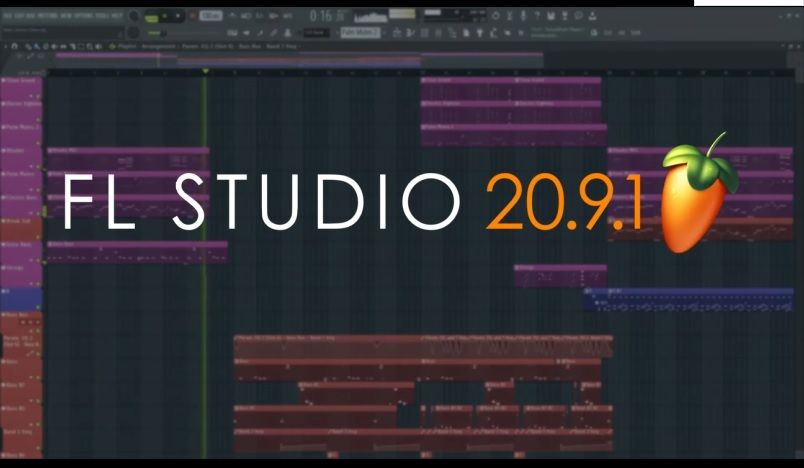Viewport: 804px width, 468px height.
Task: Click the question mark help icon
Action: (x=537, y=16)
